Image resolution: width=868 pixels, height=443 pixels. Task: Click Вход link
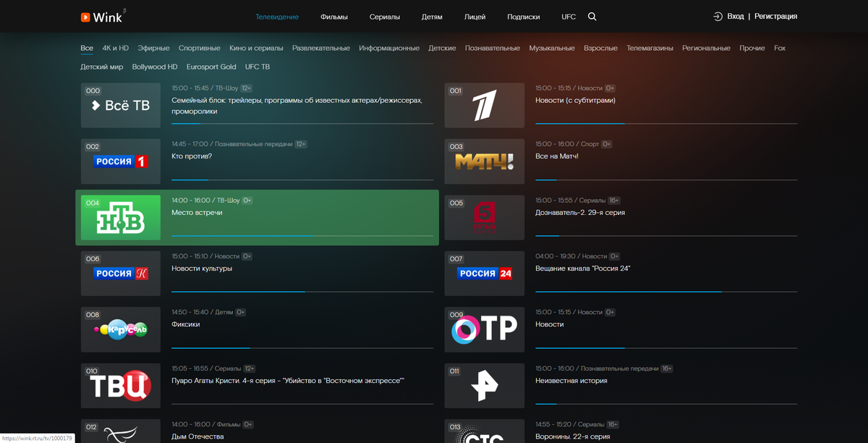tap(736, 16)
